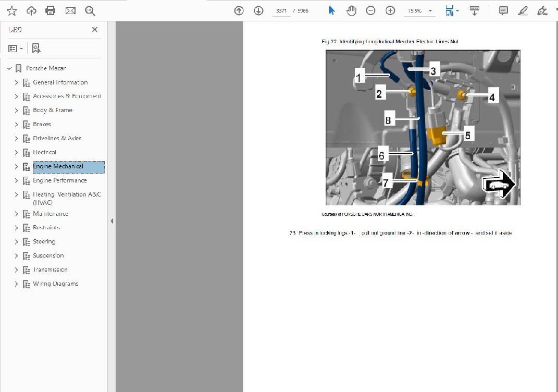Viewport: 558px width, 392px height.
Task: Open bookmark options list menu
Action: [x=15, y=48]
